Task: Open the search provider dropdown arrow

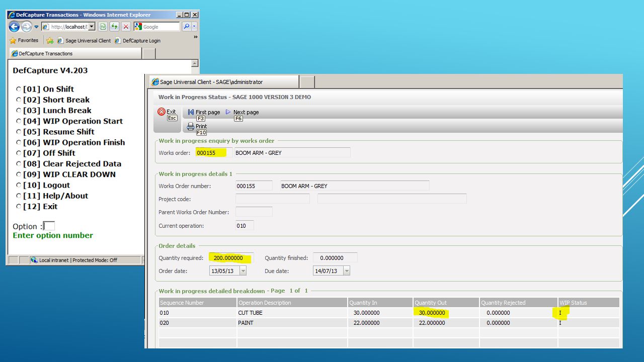Action: point(194,27)
